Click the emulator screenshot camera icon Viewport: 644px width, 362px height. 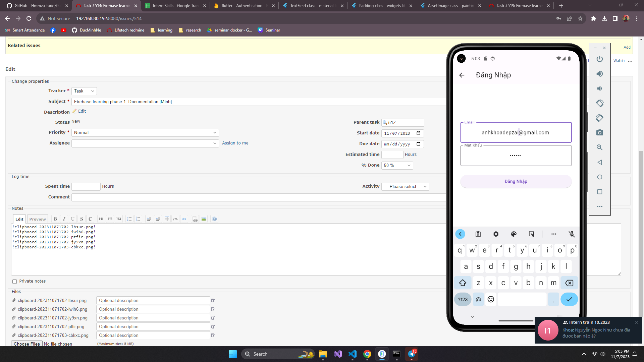pyautogui.click(x=599, y=133)
